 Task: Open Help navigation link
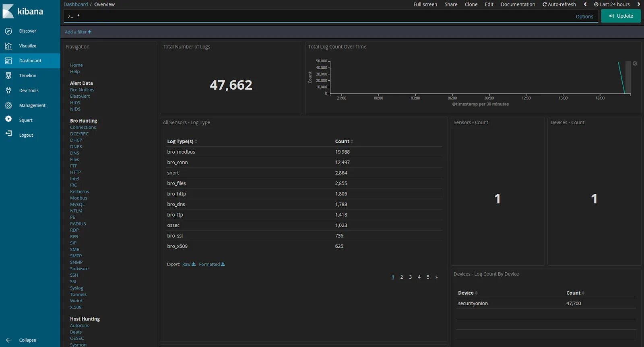(75, 72)
